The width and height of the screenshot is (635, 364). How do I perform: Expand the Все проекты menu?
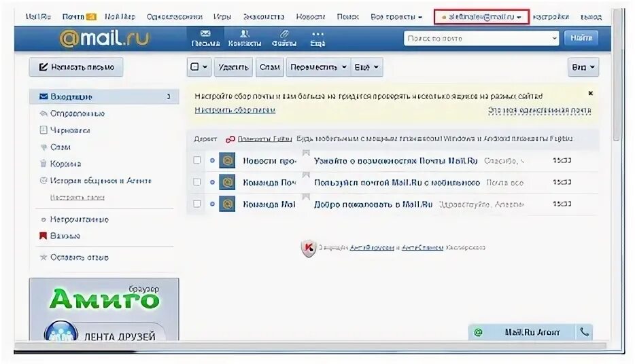[x=396, y=17]
